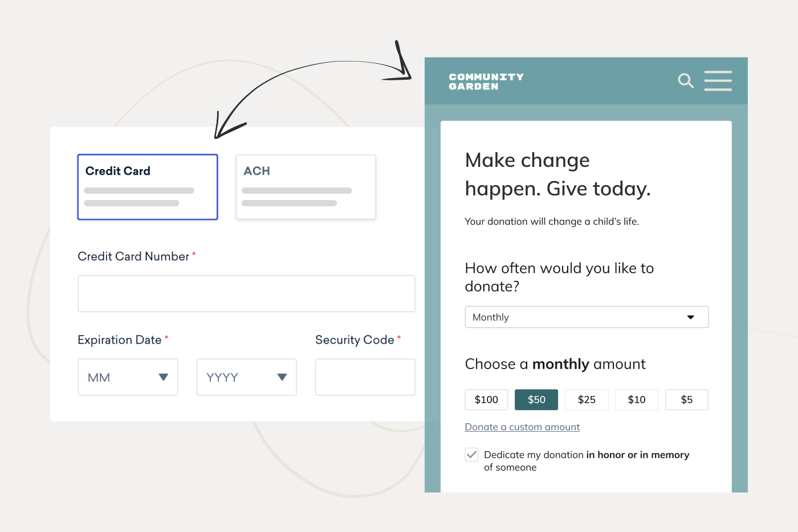Screen dimensions: 798x532
Task: Select the $25 amount option
Action: pos(586,399)
